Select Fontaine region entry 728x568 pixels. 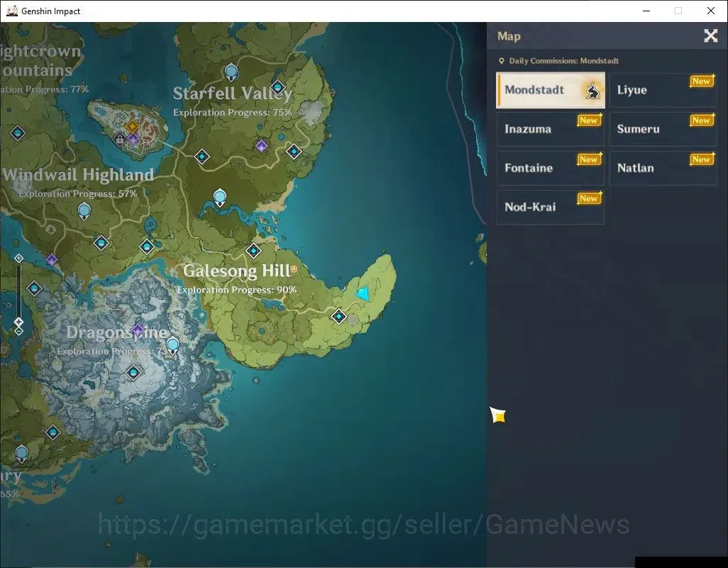pyautogui.click(x=550, y=168)
